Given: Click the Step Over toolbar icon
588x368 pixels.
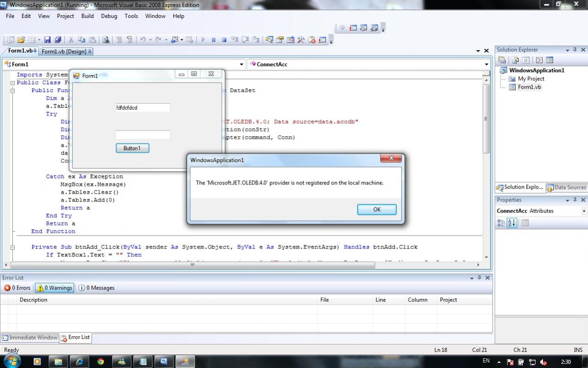Looking at the screenshot, I should click(x=245, y=40).
